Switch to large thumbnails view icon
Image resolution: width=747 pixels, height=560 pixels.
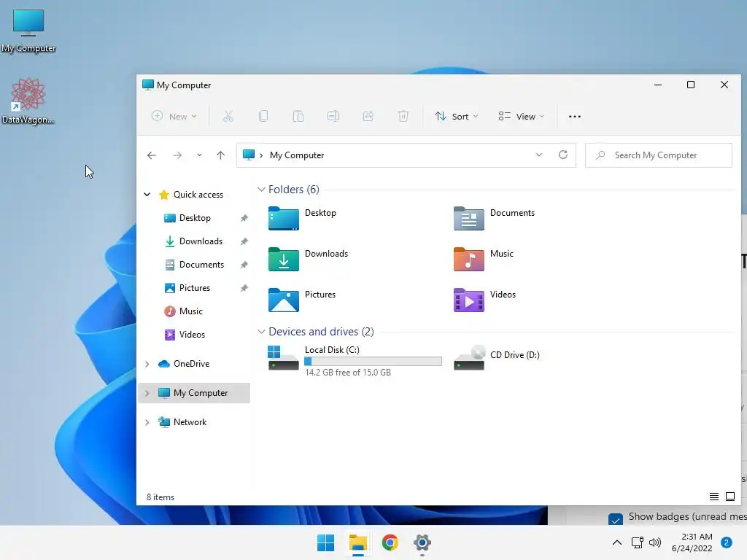click(x=729, y=497)
